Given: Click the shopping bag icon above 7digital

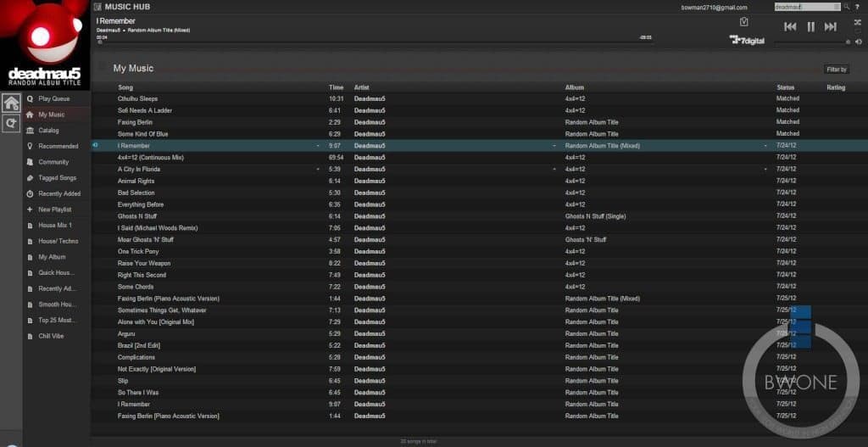Looking at the screenshot, I should point(744,21).
